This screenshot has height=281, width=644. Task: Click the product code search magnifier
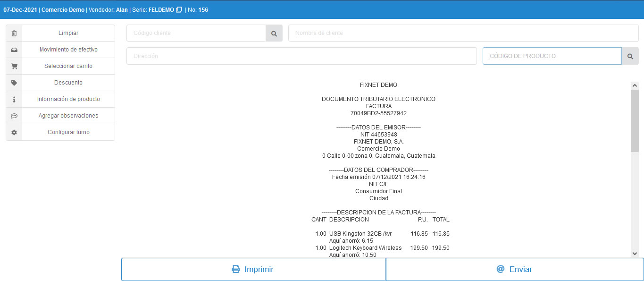630,56
